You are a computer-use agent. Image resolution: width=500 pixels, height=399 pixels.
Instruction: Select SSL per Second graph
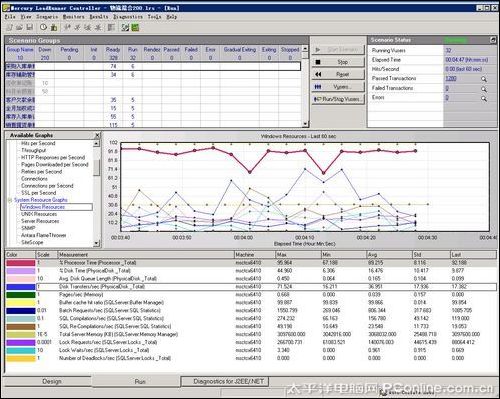(x=38, y=193)
